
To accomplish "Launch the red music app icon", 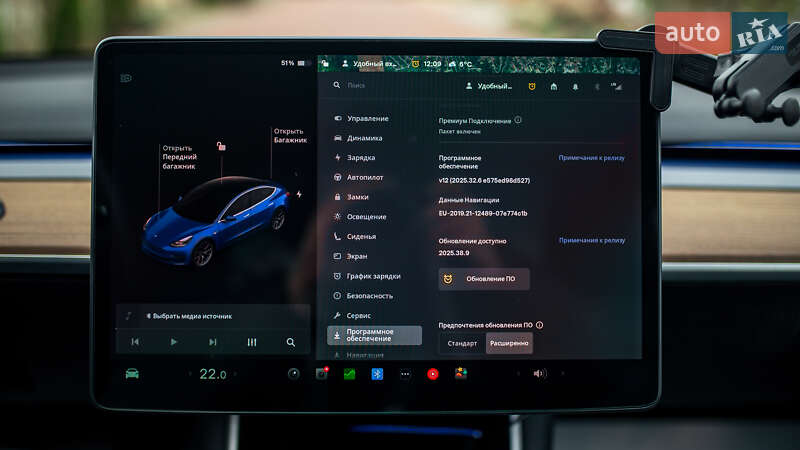I will pyautogui.click(x=433, y=374).
